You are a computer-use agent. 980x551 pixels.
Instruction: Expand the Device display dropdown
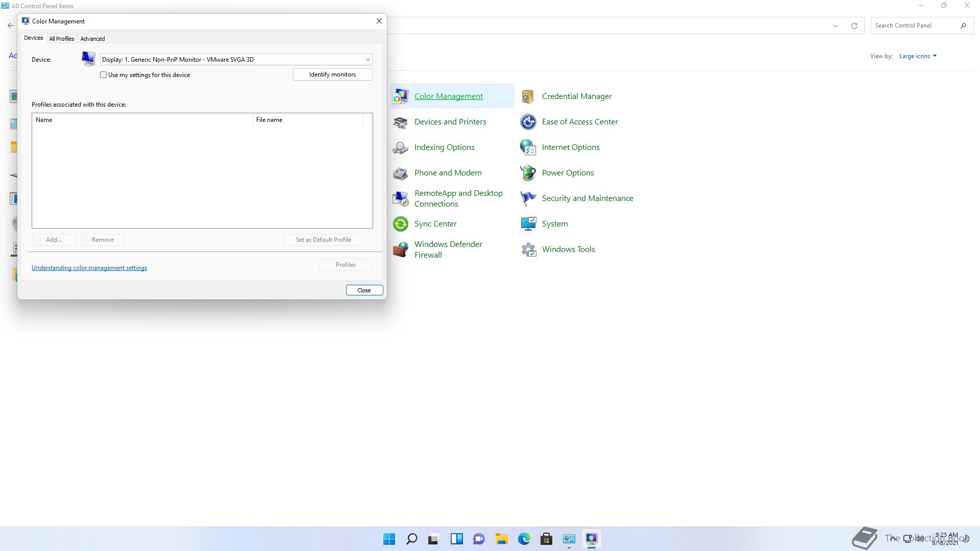[236, 60]
